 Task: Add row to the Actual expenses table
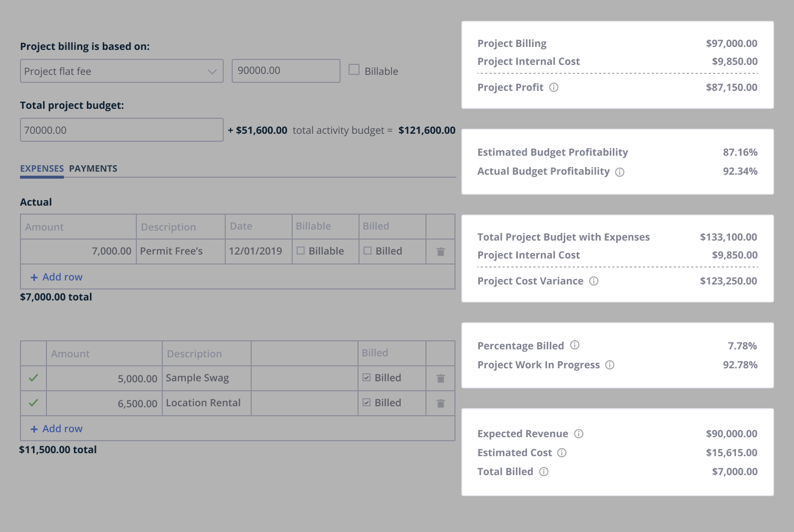tap(56, 277)
